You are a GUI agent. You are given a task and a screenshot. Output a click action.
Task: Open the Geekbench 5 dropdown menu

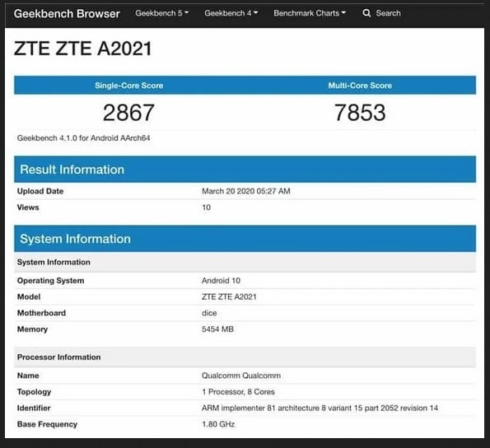(x=162, y=13)
